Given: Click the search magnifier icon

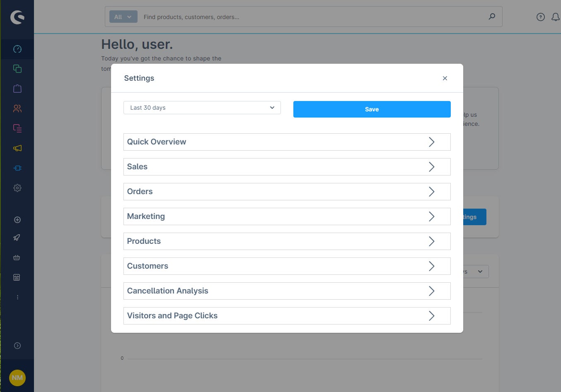Looking at the screenshot, I should pos(492,17).
